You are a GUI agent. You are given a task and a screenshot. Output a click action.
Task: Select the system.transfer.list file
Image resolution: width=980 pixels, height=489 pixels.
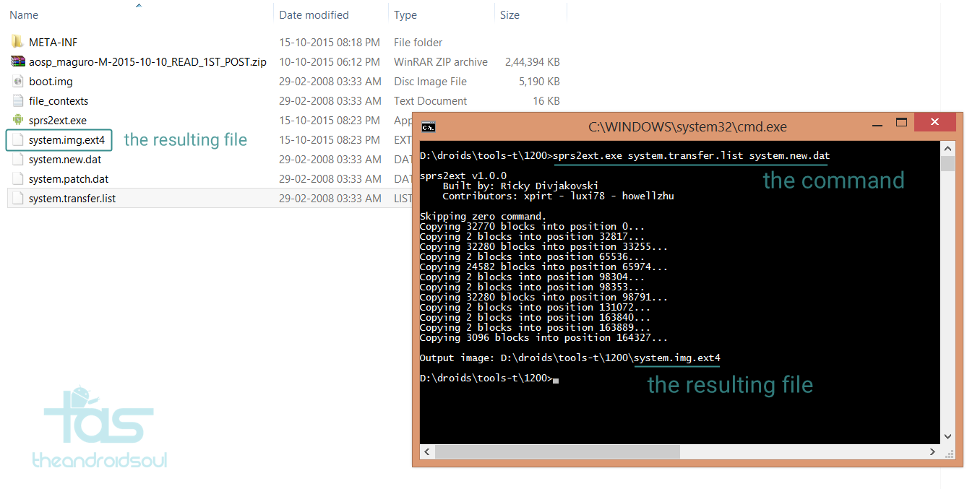tap(72, 199)
